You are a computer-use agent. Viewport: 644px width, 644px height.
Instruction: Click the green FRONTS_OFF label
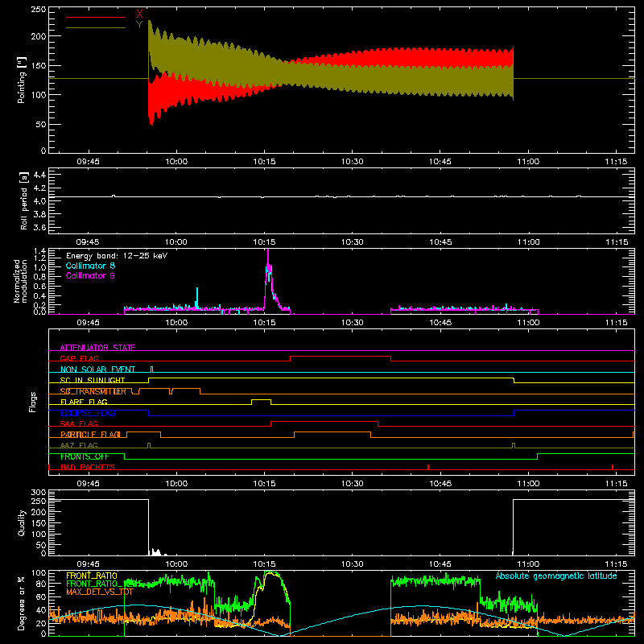click(85, 456)
